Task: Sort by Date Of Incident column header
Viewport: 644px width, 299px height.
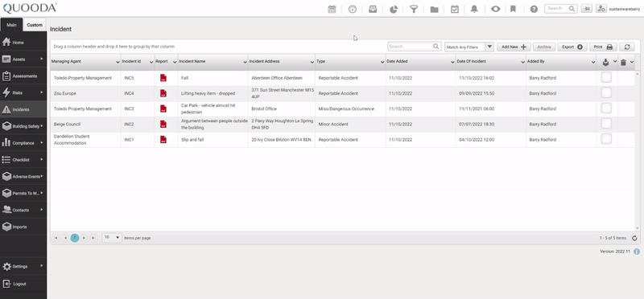Action: 471,62
